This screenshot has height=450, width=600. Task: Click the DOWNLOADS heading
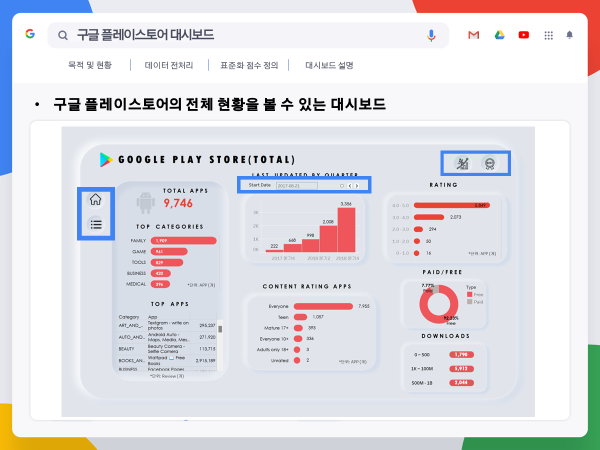click(446, 336)
